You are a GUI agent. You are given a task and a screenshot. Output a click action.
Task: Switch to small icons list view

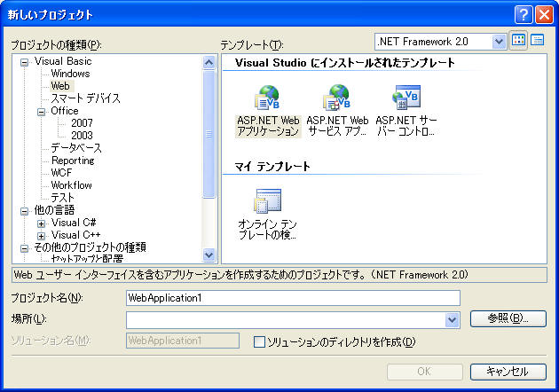coord(537,41)
